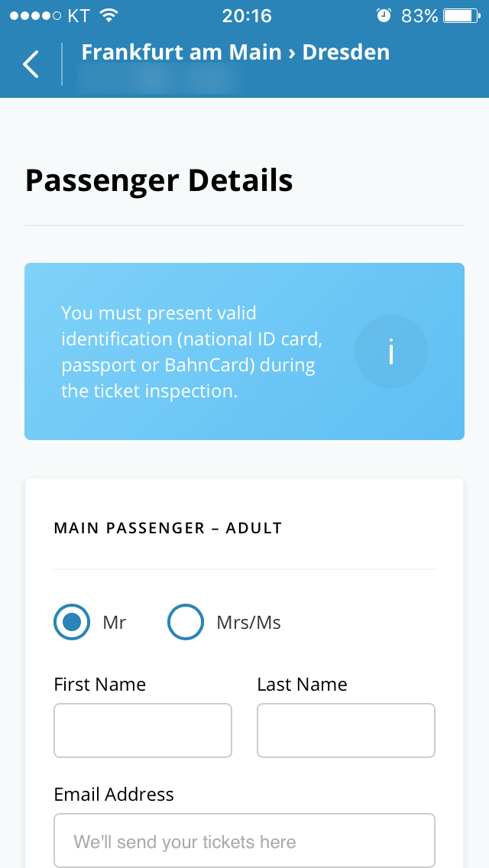Click the Last Name input field
This screenshot has width=489, height=868.
coord(346,730)
